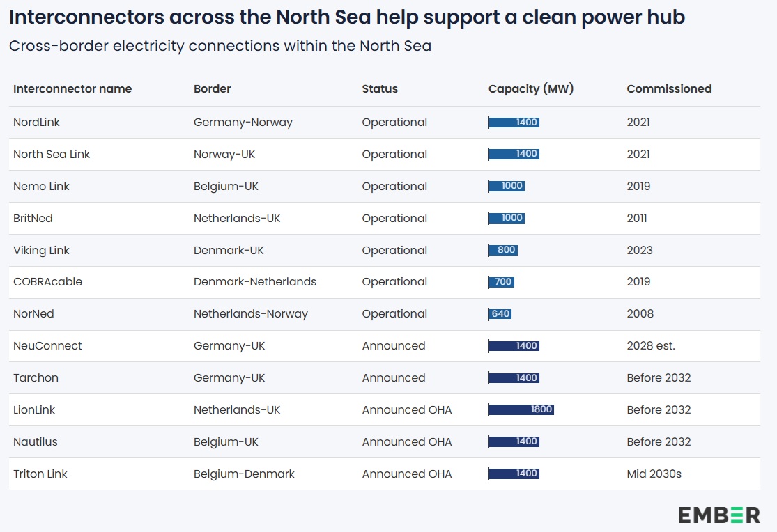Click the Viking Link 800 bar
The image size is (777, 532).
pos(503,250)
